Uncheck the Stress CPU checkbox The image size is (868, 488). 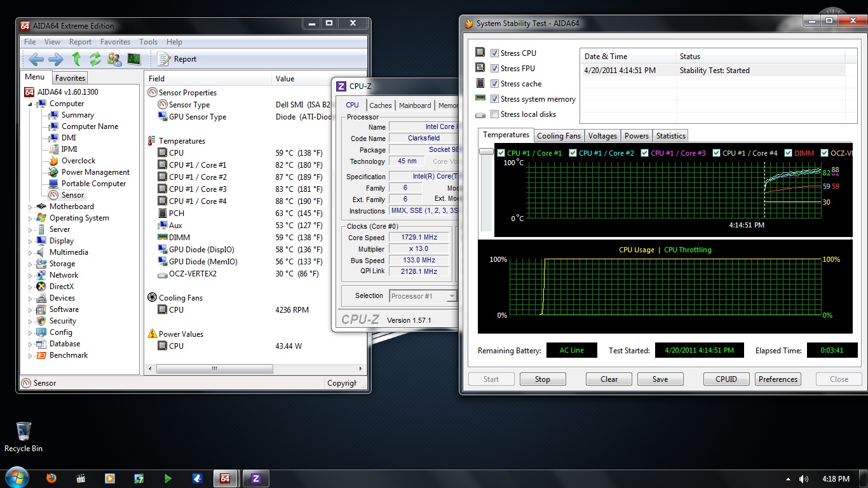pyautogui.click(x=494, y=53)
